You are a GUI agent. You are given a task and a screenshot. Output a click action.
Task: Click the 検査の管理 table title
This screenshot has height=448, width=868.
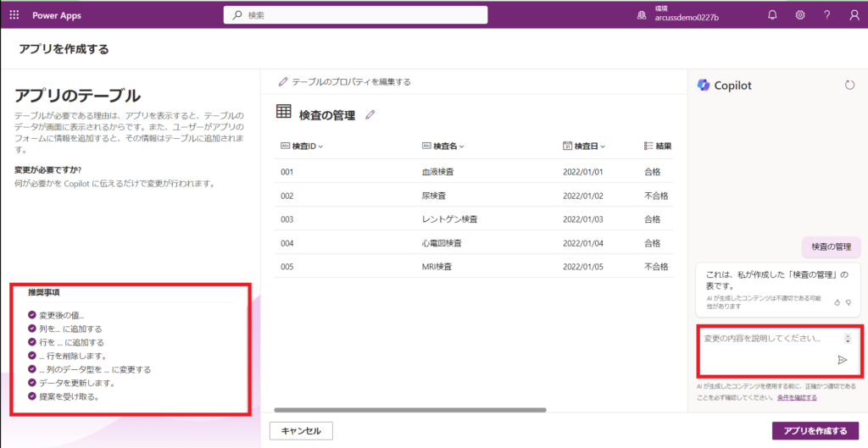pyautogui.click(x=326, y=115)
